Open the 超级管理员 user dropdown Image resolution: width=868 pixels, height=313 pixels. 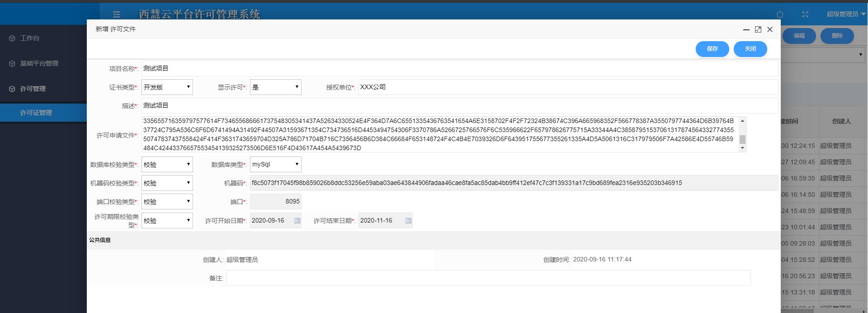pyautogui.click(x=846, y=14)
